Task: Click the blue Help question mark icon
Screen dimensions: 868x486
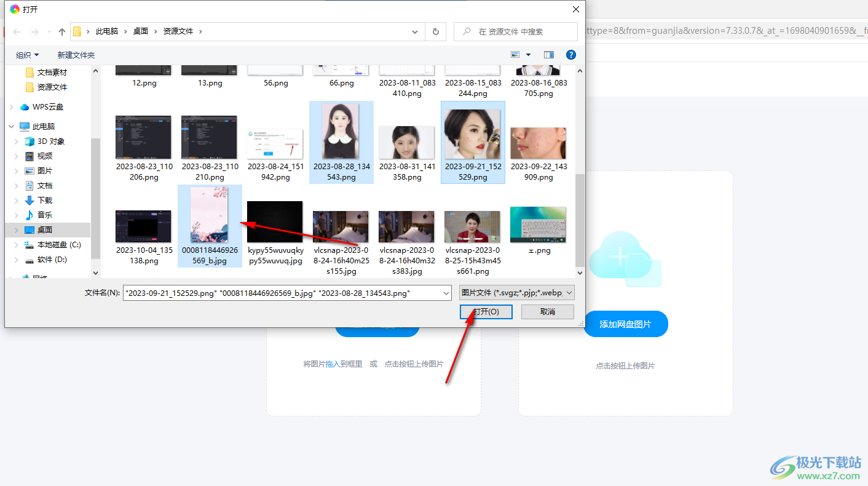Action: pyautogui.click(x=570, y=55)
